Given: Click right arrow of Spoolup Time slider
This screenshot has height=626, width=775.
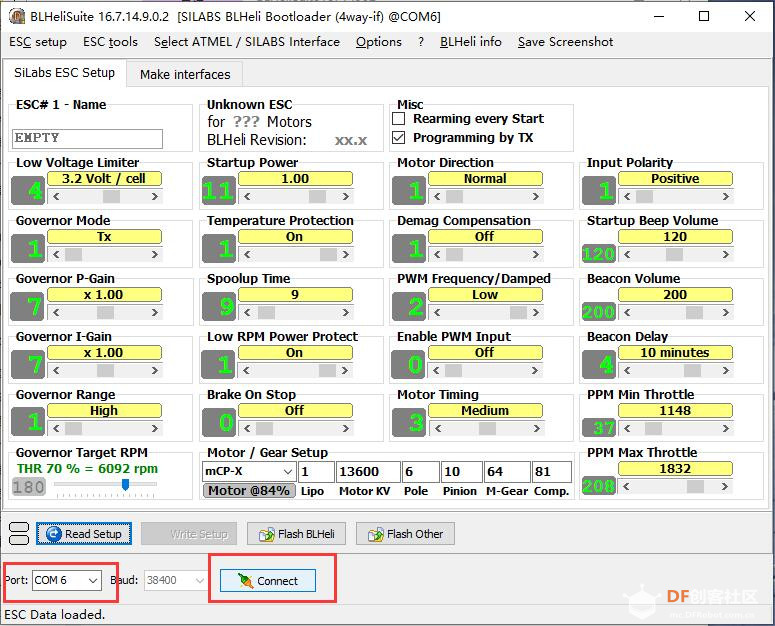Looking at the screenshot, I should 345,312.
